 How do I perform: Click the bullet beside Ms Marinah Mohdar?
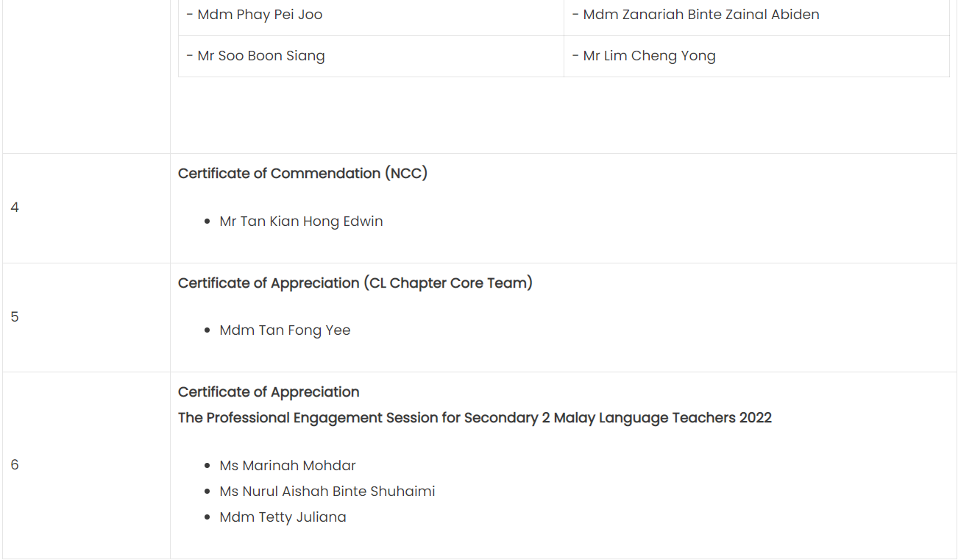tap(208, 467)
